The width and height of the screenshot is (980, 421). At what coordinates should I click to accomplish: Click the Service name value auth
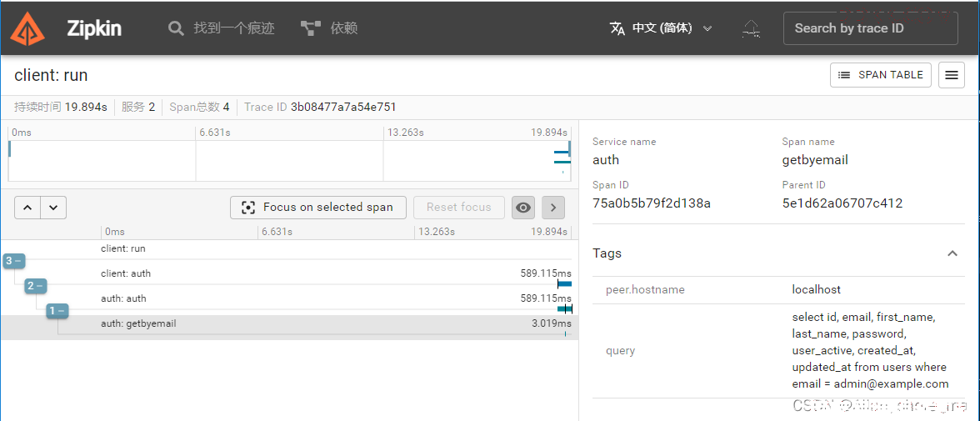pos(606,159)
